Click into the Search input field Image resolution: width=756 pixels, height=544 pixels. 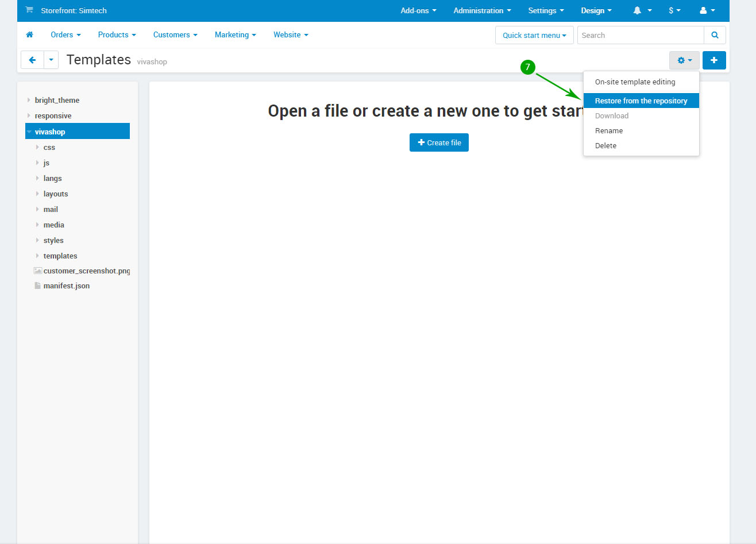point(640,36)
